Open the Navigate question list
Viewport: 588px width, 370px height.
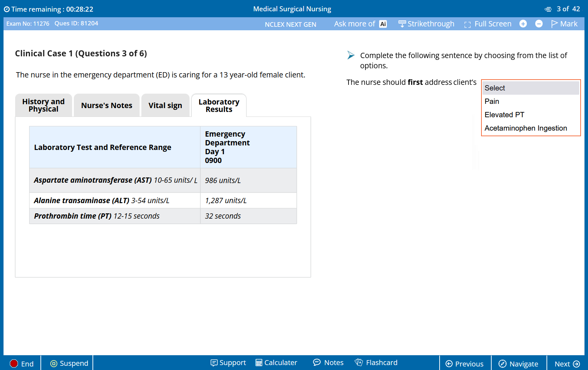pos(518,364)
